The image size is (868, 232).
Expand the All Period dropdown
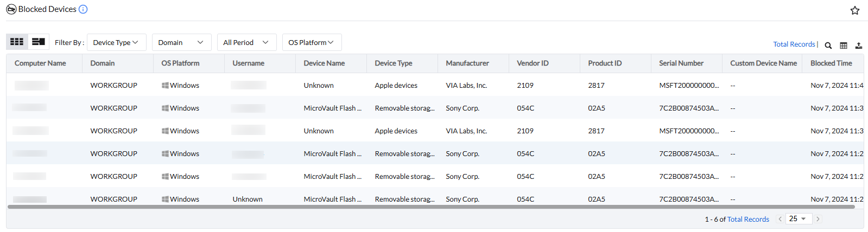246,42
